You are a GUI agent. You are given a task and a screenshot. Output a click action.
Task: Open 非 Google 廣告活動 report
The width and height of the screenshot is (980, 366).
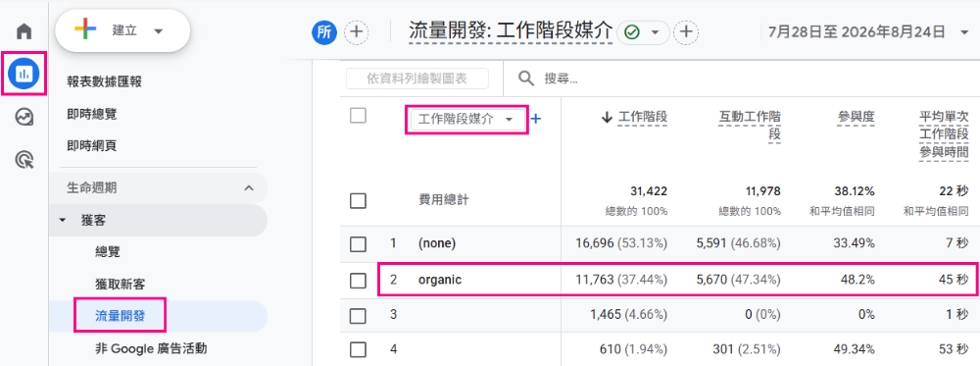coord(151,348)
